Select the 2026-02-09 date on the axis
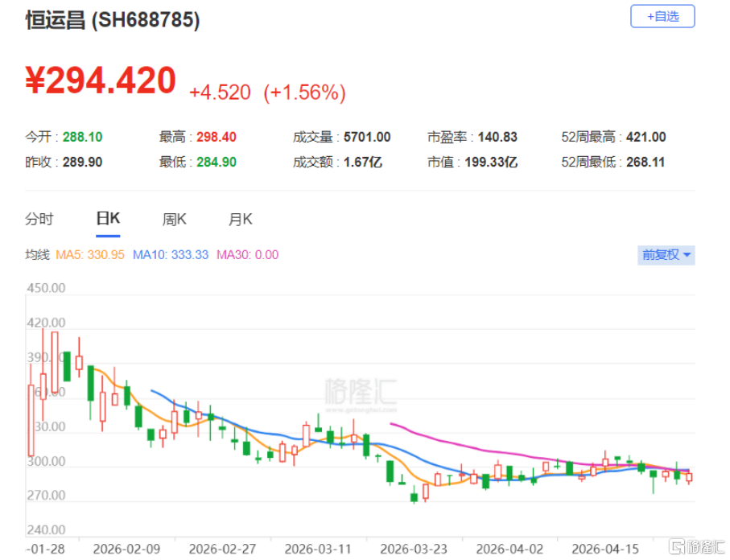This screenshot has width=730, height=560. [x=126, y=549]
